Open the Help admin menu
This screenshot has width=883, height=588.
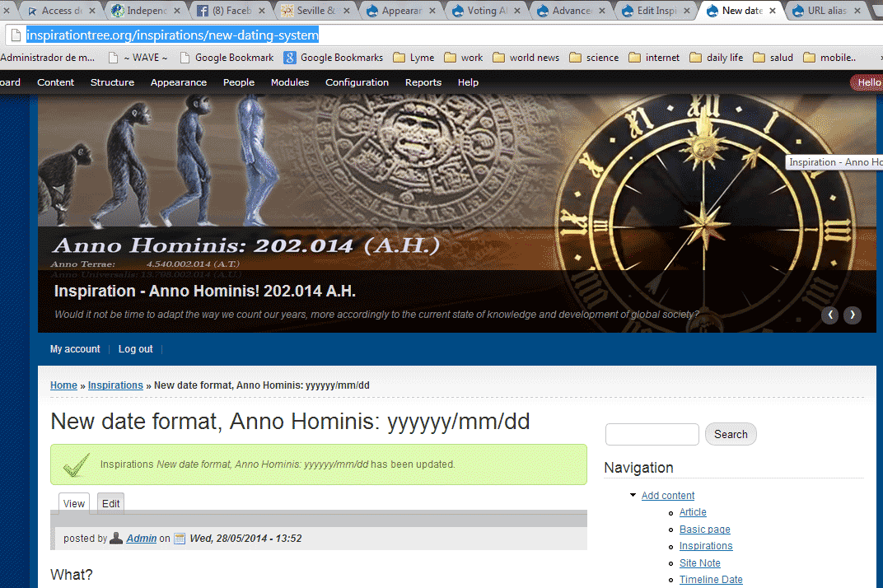tap(468, 82)
